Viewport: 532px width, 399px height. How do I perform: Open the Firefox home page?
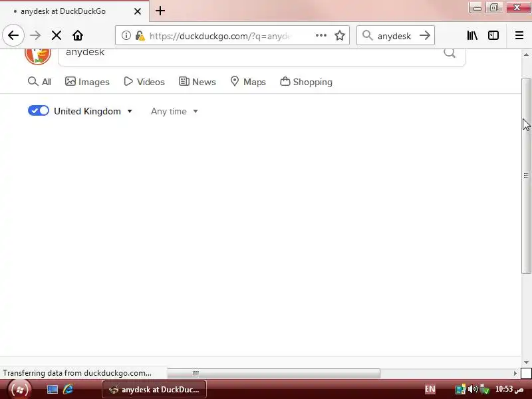pyautogui.click(x=78, y=35)
